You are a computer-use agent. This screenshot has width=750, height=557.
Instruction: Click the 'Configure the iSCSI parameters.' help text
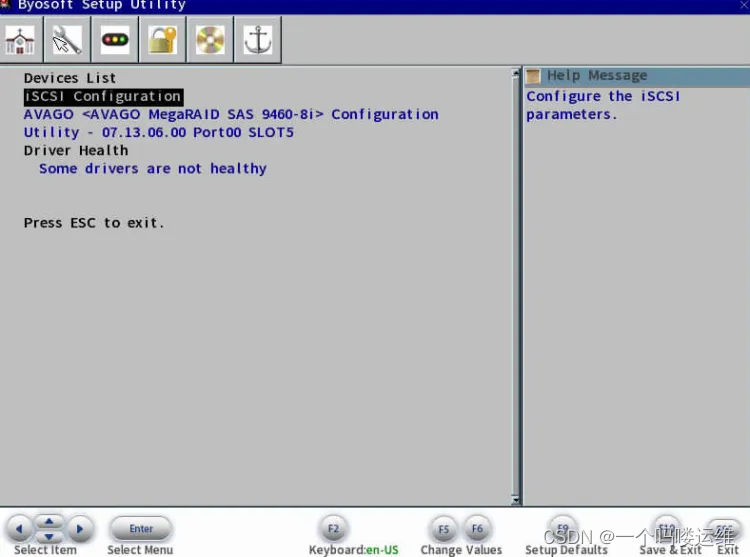coord(603,105)
